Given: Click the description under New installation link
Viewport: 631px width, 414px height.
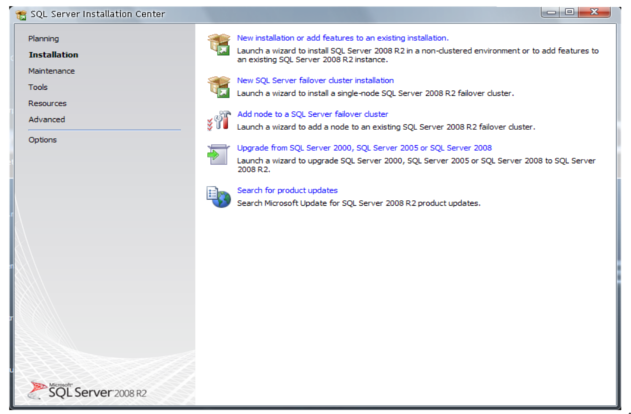Looking at the screenshot, I should [418, 55].
